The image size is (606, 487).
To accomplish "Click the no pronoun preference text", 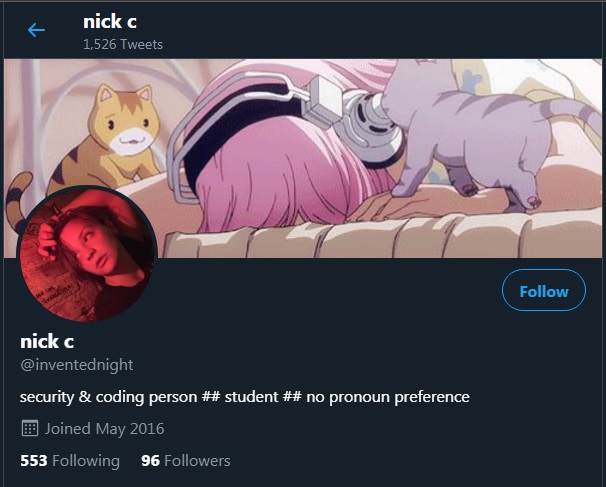I will (388, 397).
